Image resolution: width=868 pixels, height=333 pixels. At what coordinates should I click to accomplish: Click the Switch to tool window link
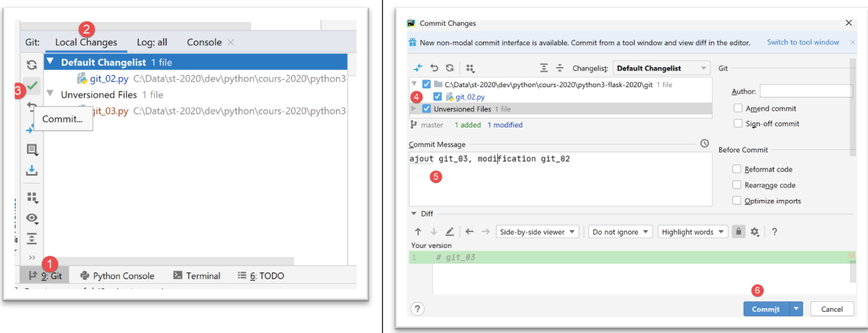tap(803, 42)
